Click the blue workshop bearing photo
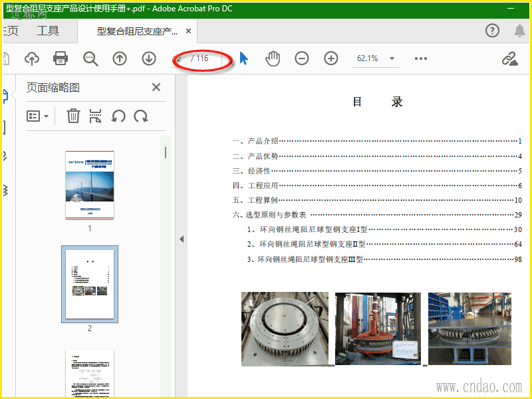The width and height of the screenshot is (532, 399). [x=469, y=329]
